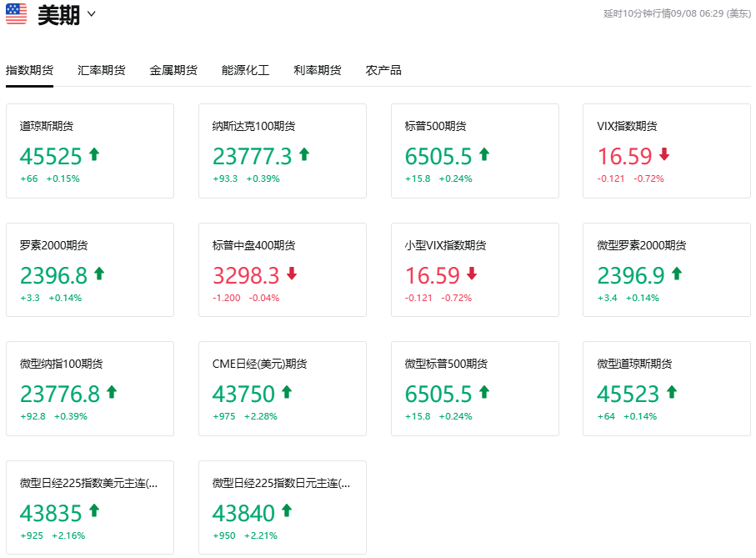Click the change value +950
Image resolution: width=756 pixels, height=558 pixels.
pos(224,535)
